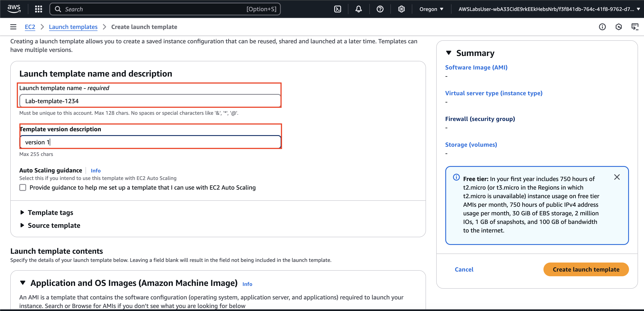644x311 pixels.
Task: Toggle the hamburger side navigation menu
Action: tap(13, 27)
